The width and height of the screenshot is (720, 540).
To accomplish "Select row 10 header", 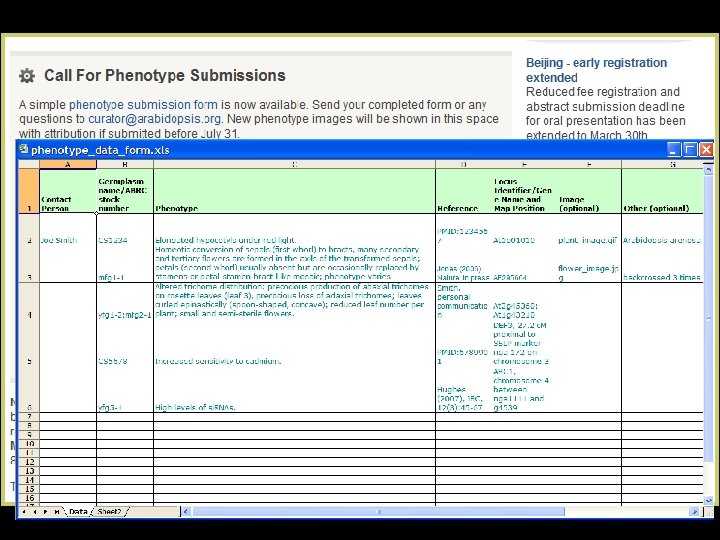I will 29,444.
